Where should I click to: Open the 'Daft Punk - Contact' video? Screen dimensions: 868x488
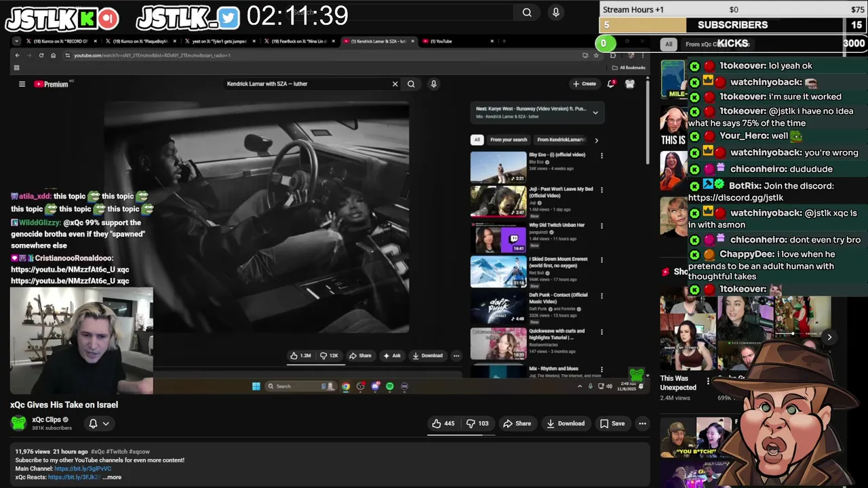point(498,308)
